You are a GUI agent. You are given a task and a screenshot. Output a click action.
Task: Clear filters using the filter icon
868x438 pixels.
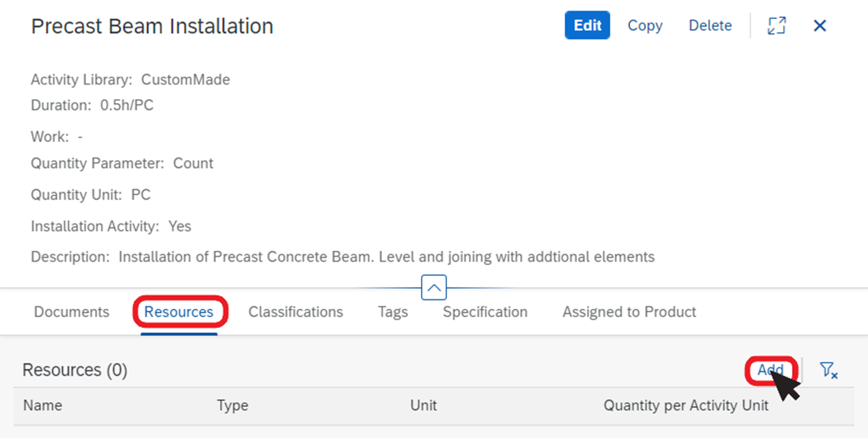(x=828, y=370)
